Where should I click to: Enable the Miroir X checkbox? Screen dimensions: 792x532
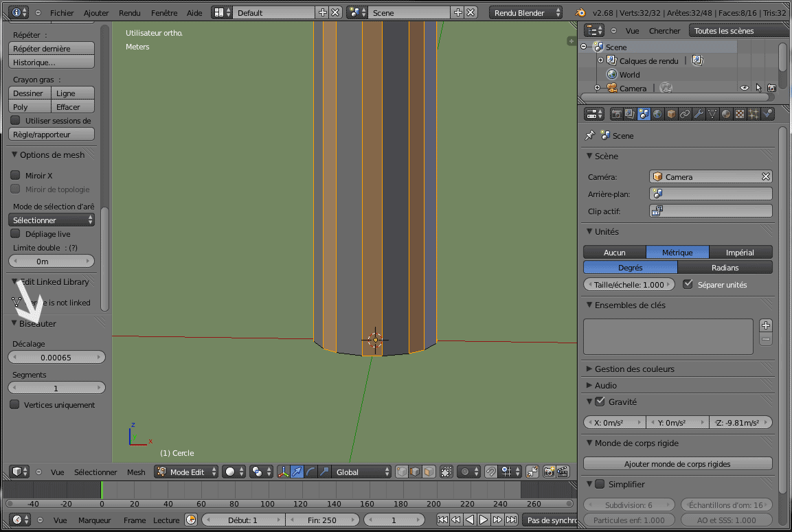[15, 175]
